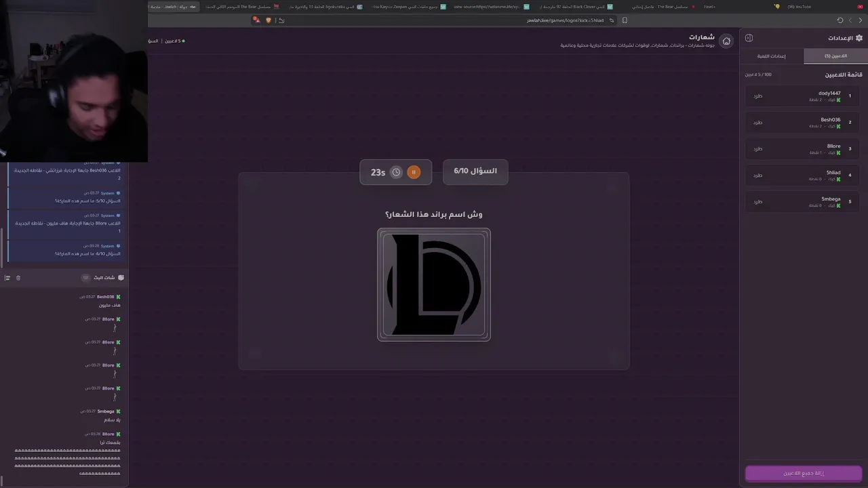Click the شعارات page title
Image resolution: width=868 pixels, height=488 pixels.
click(x=702, y=37)
